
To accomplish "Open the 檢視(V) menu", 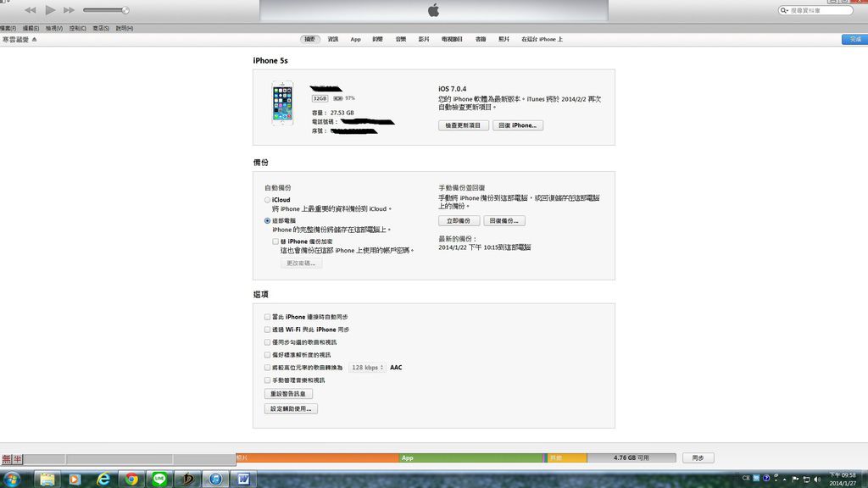I will [x=53, y=28].
